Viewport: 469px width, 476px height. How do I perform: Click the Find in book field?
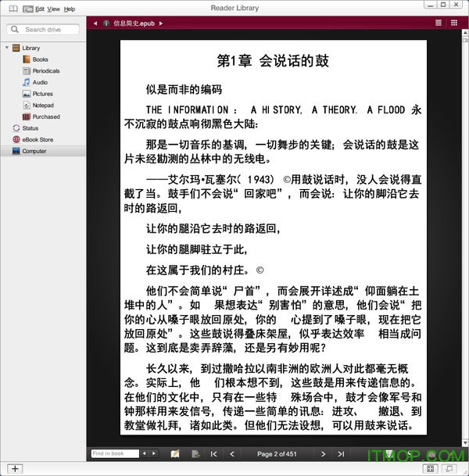tap(115, 453)
